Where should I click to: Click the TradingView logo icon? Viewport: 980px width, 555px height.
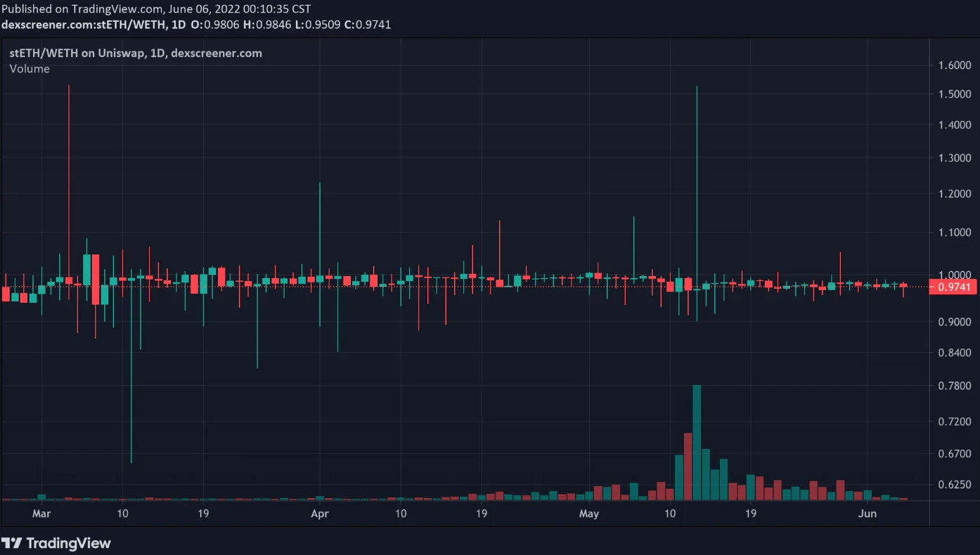(11, 543)
